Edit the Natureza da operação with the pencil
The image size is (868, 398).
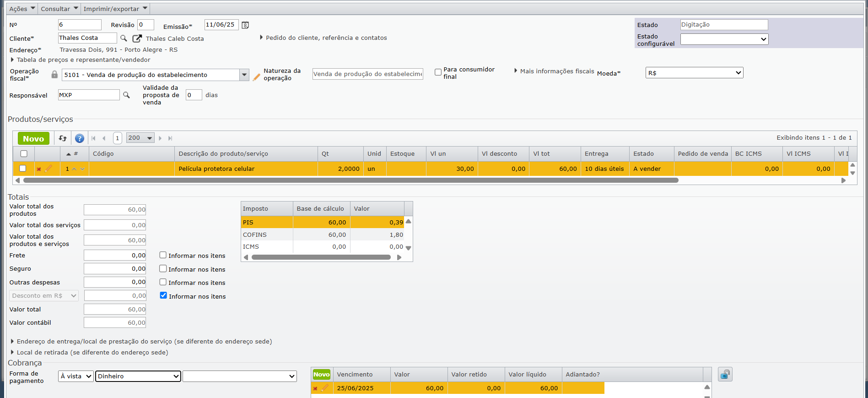[x=257, y=76]
